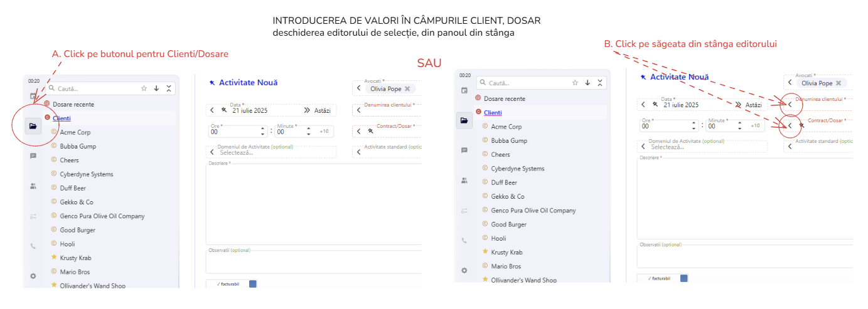Viewport: 868px width, 309px height.
Task: Click the settings gear in left screenshot sidebar
Action: 33,276
